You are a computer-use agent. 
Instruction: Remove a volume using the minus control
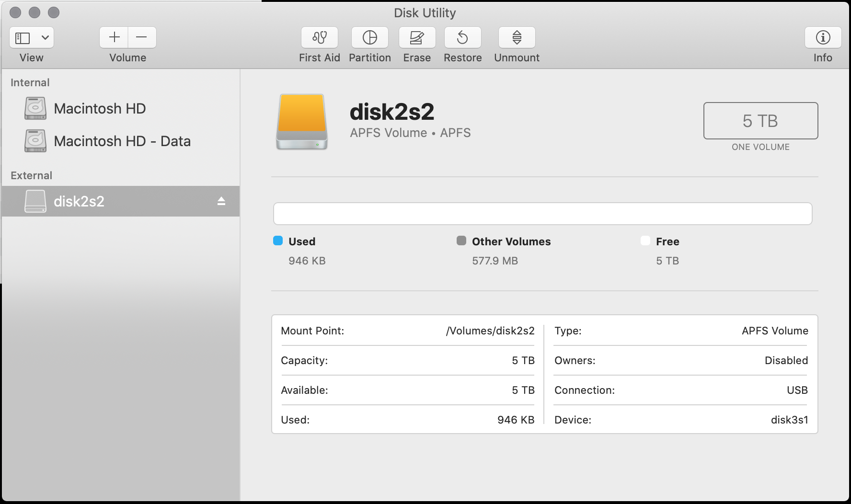pos(142,37)
